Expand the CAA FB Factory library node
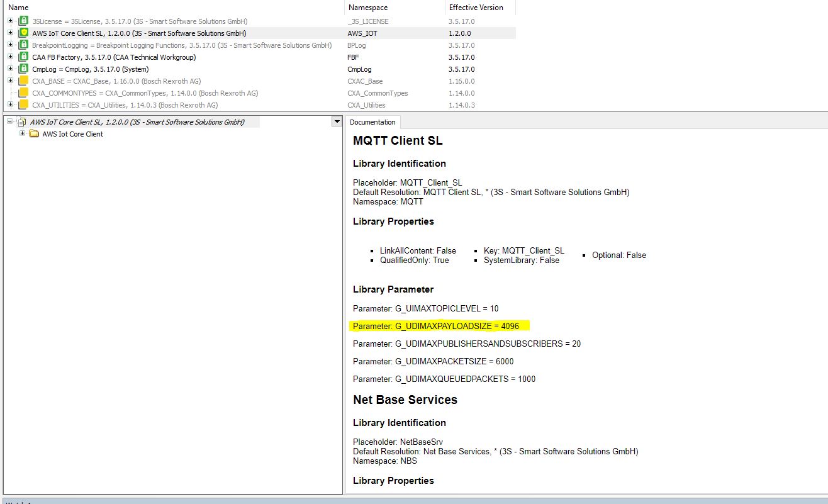This screenshot has width=828, height=504. tap(10, 57)
